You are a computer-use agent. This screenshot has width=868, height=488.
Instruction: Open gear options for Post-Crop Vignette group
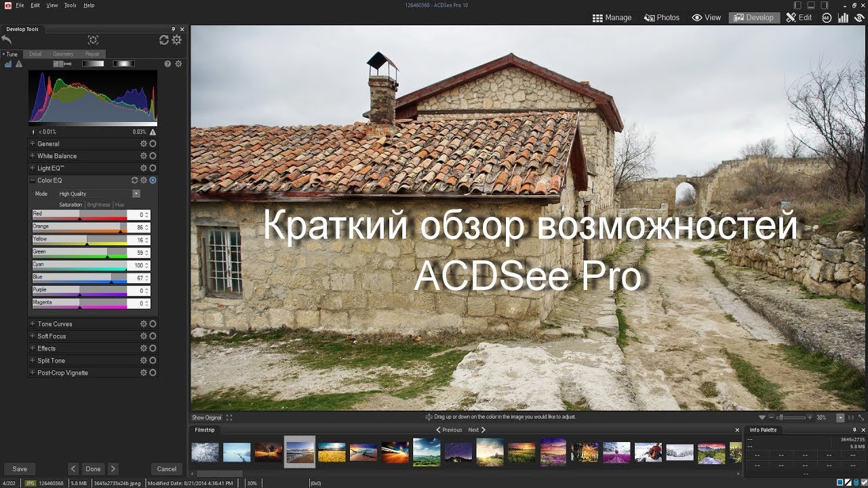click(x=143, y=373)
